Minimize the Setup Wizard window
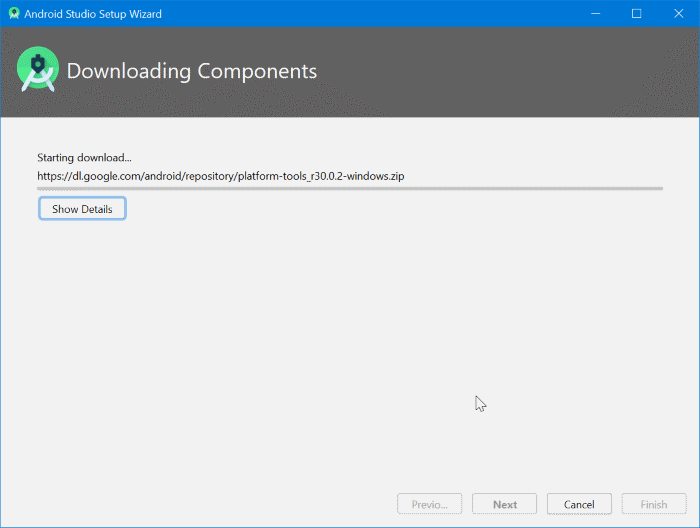This screenshot has width=700, height=528. click(x=596, y=13)
